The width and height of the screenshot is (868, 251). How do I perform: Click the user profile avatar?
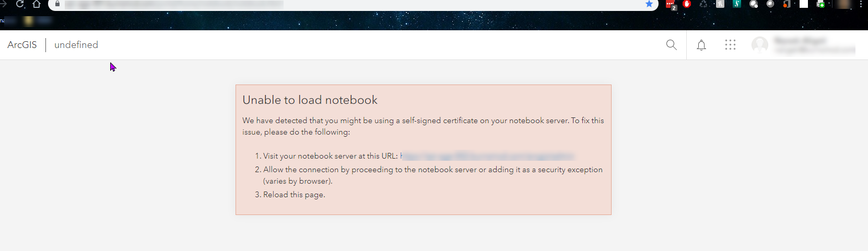click(x=759, y=45)
